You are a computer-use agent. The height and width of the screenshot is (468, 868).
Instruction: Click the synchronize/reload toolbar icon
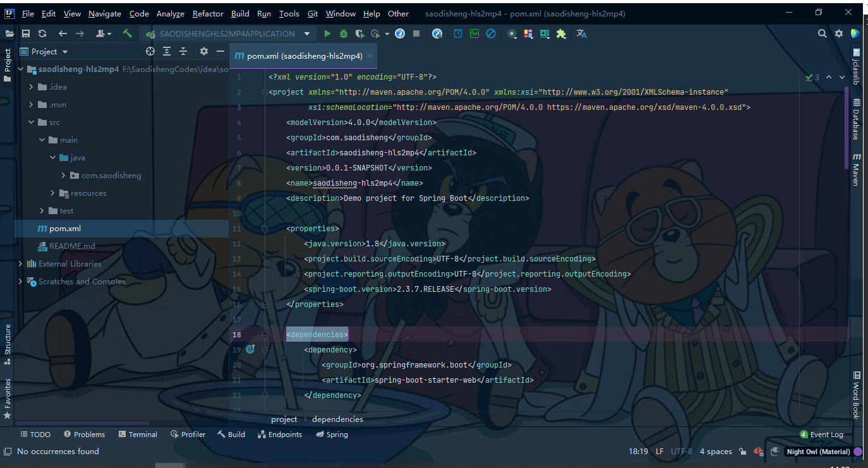tap(42, 33)
